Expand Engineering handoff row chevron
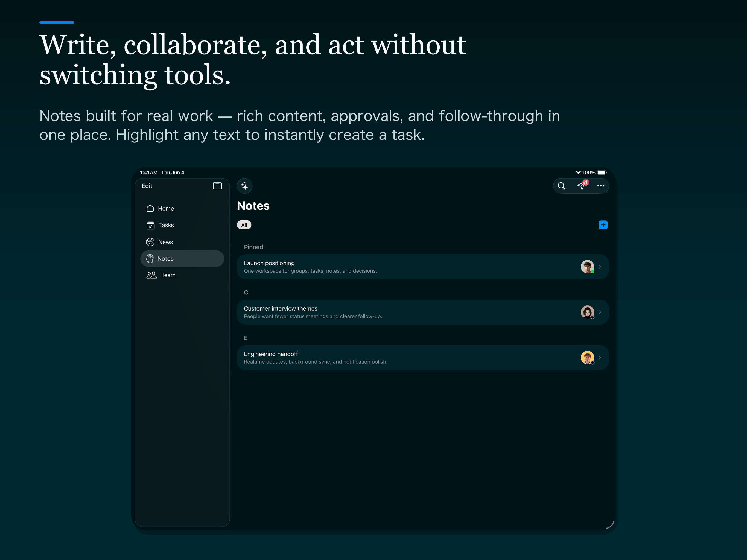This screenshot has width=747, height=560. (x=600, y=357)
